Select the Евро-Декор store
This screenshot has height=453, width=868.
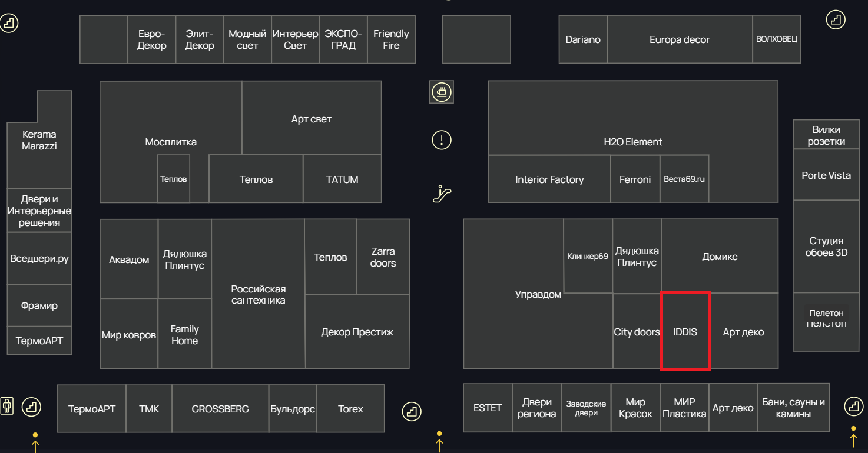point(152,39)
